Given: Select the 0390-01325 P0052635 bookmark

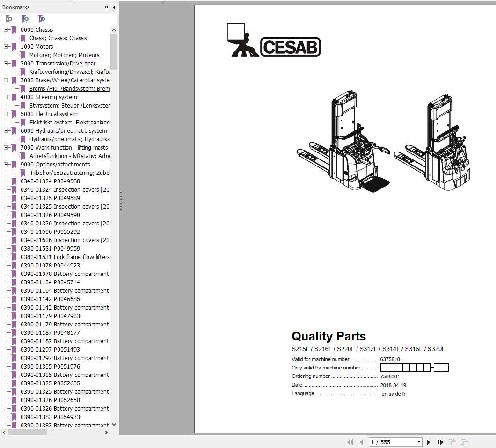Looking at the screenshot, I should click(50, 383).
